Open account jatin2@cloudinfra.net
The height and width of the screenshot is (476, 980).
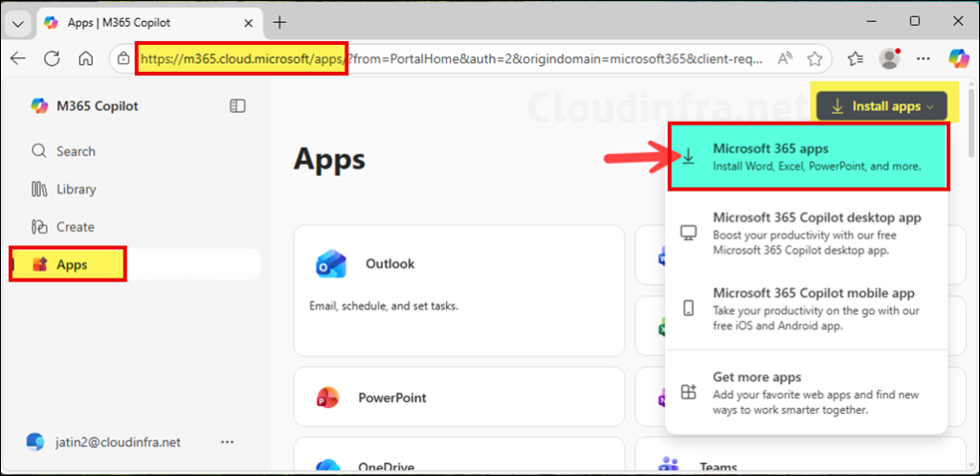coord(103,442)
